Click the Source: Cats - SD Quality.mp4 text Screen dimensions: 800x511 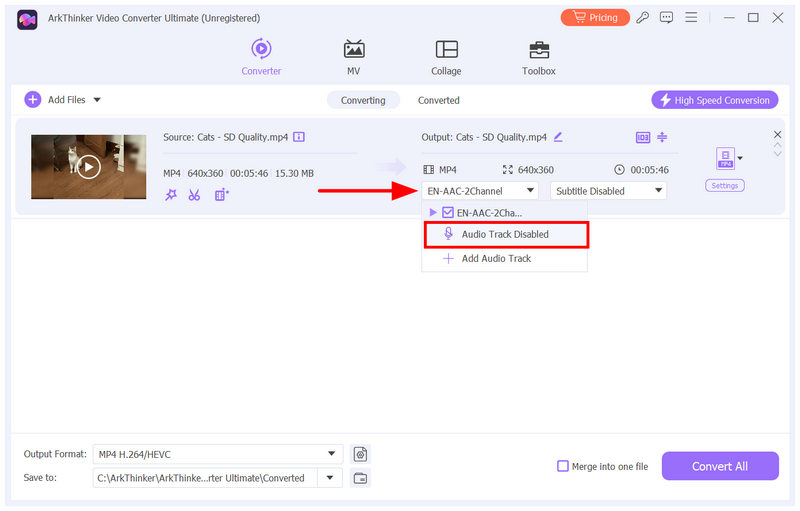point(226,137)
